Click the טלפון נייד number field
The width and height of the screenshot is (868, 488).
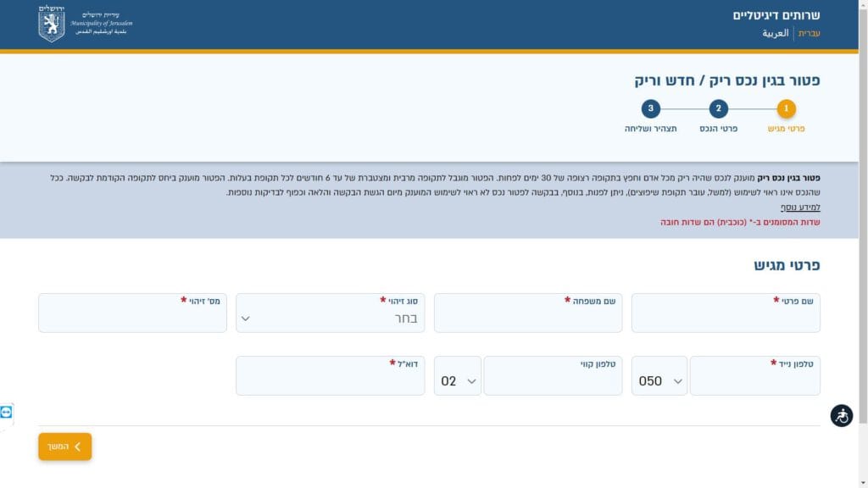[x=754, y=381]
